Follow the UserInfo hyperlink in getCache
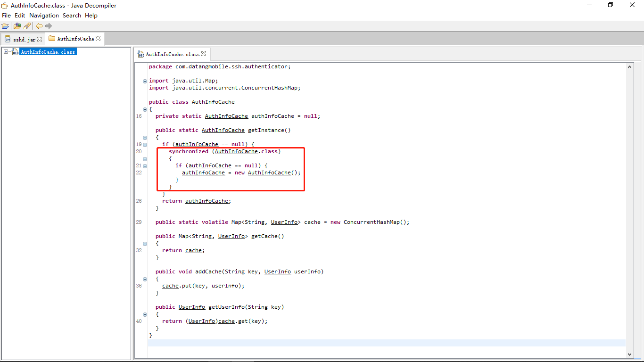Screen dimensions: 644x362 tap(232, 236)
